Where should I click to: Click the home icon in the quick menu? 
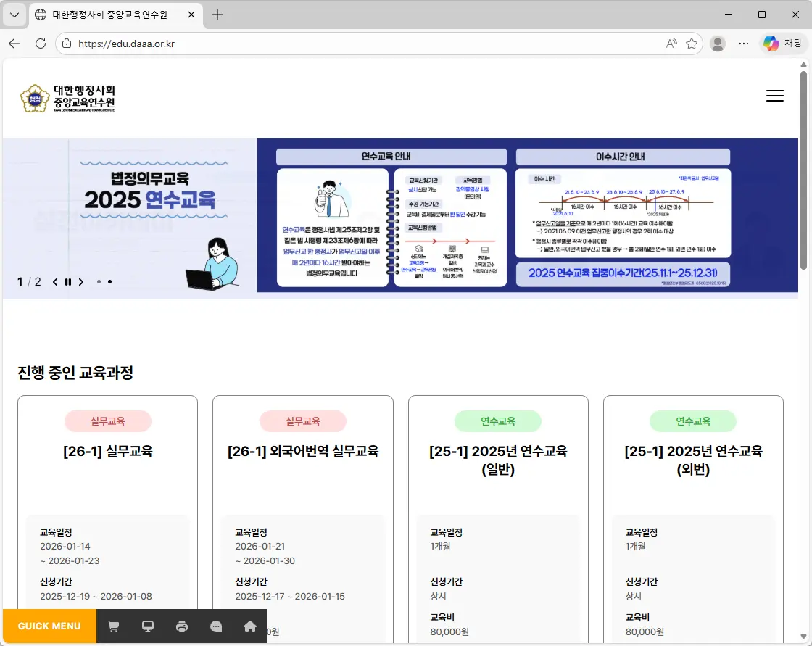click(249, 626)
